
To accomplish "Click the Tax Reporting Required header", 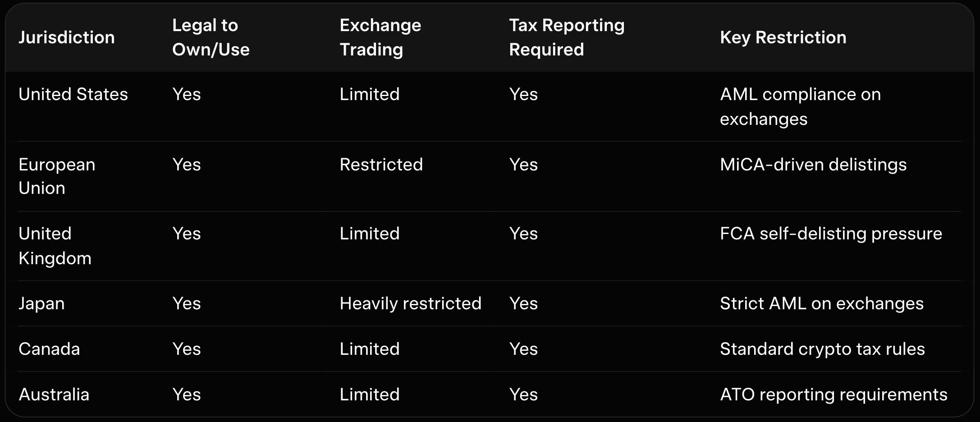I will tap(566, 37).
